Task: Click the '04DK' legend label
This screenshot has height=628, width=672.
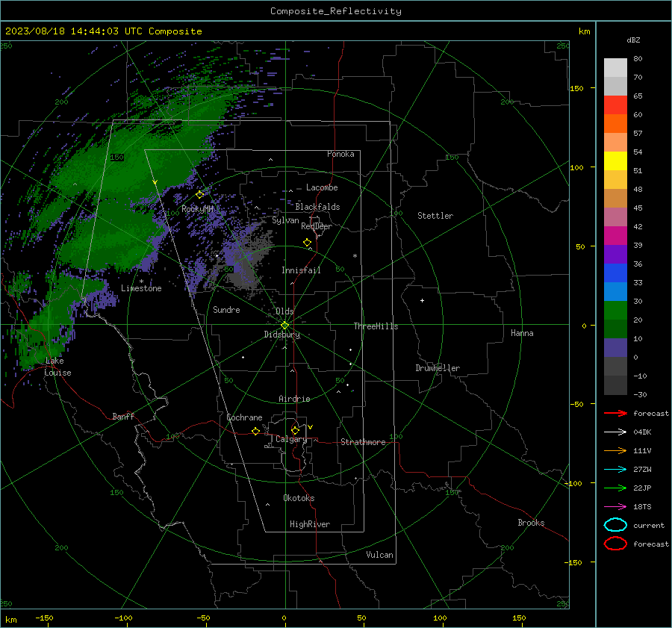Action: pyautogui.click(x=642, y=432)
